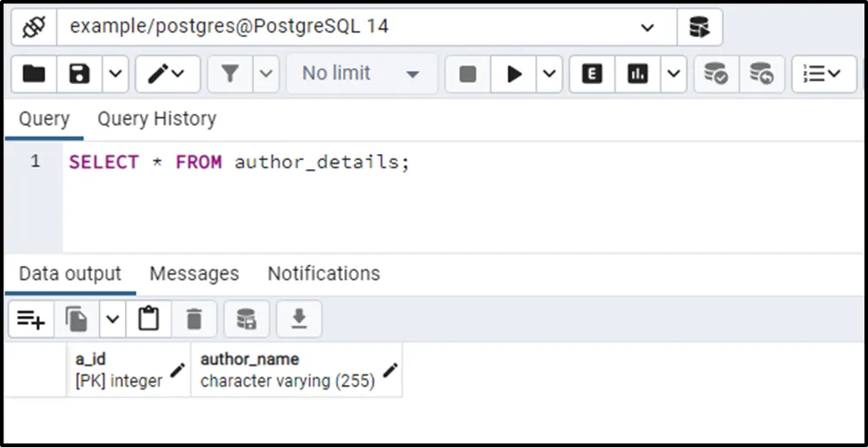868x447 pixels.
Task: Click the Explain query button
Action: click(592, 74)
